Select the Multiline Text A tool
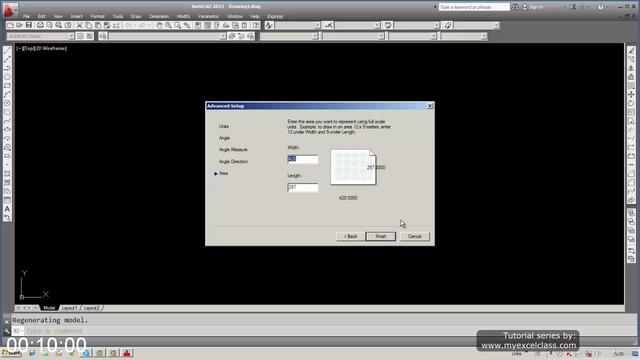640x360 pixels. point(7,209)
